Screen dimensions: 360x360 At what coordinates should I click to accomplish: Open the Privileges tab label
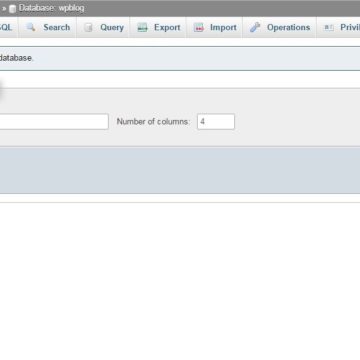click(350, 27)
